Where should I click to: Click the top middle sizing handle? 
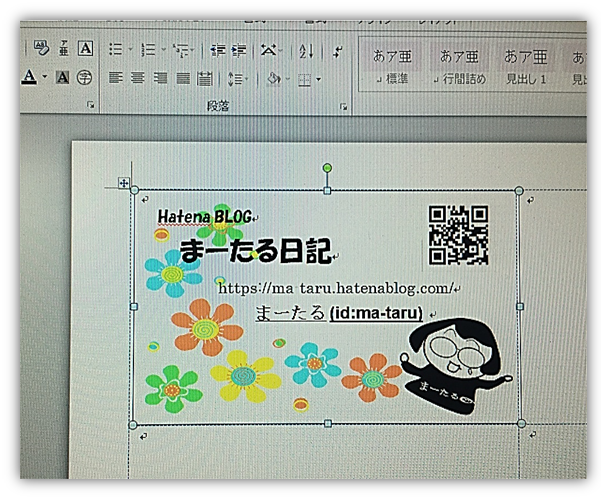click(327, 190)
